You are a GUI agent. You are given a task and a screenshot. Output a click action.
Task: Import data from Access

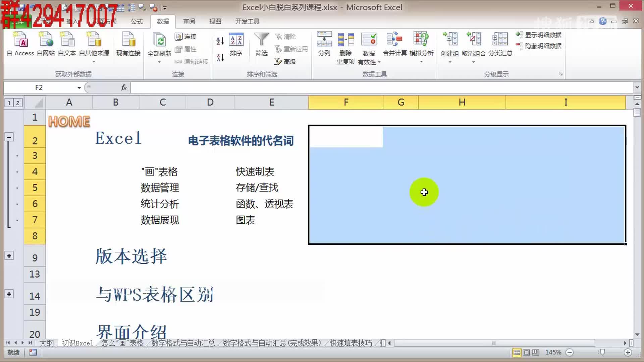coord(20,44)
